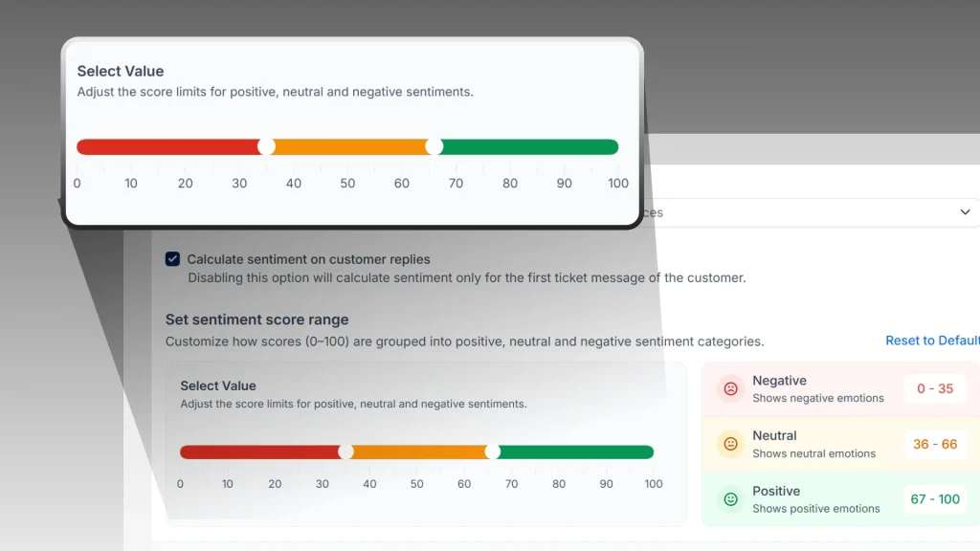Viewport: 980px width, 551px height.
Task: Click 'Shows positive emotions' description
Action: [816, 509]
